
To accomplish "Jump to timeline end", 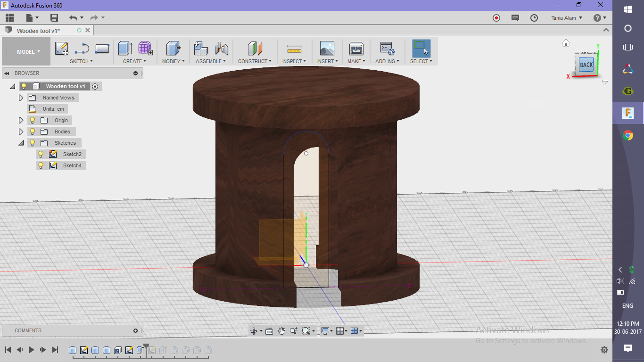I will tap(55, 350).
